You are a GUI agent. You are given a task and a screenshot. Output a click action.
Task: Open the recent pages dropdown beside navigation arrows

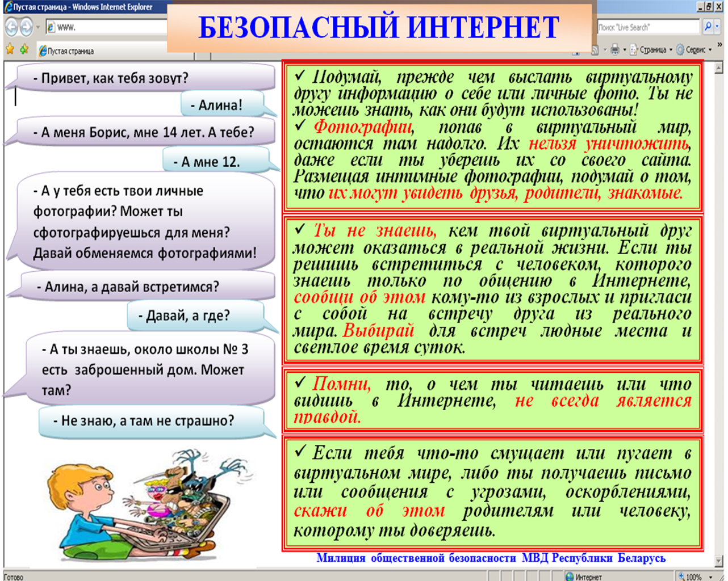38,27
